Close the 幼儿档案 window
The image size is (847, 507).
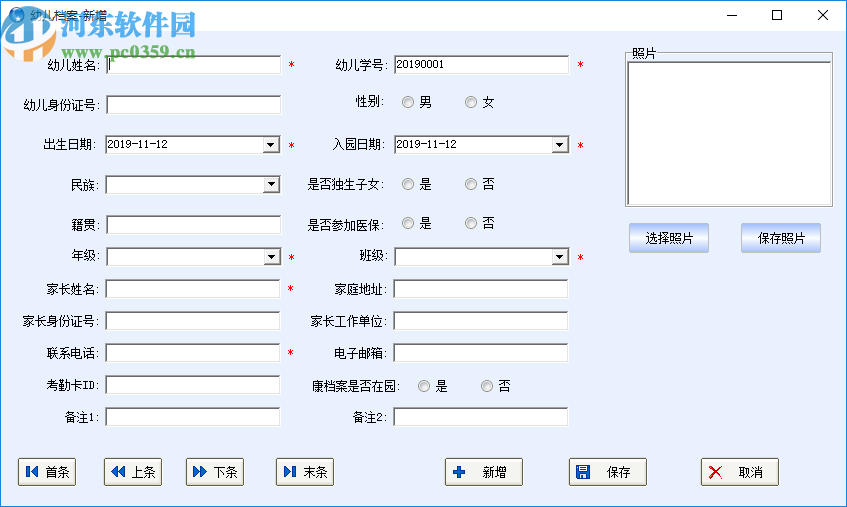coord(823,15)
